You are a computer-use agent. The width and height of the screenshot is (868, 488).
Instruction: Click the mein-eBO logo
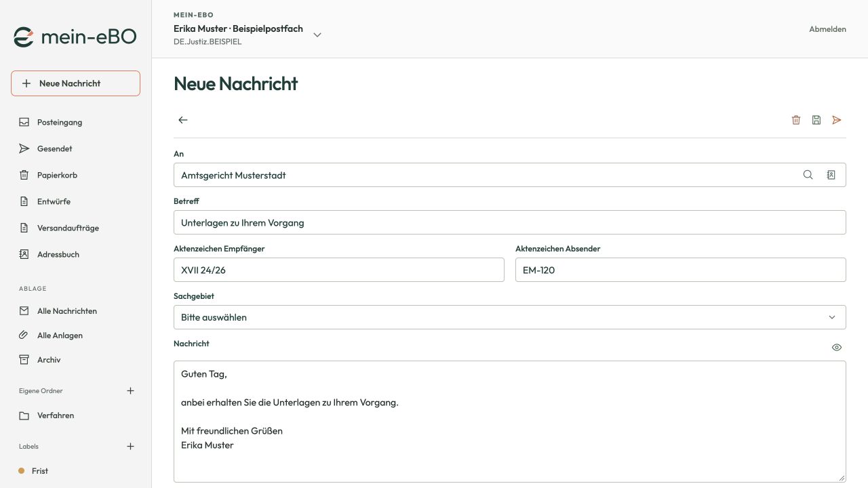pyautogui.click(x=75, y=37)
